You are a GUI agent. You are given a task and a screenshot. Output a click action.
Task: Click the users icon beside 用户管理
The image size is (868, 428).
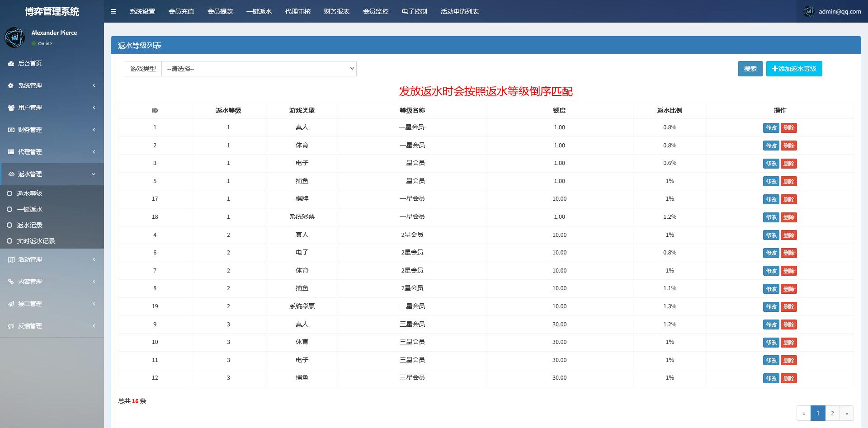click(11, 108)
